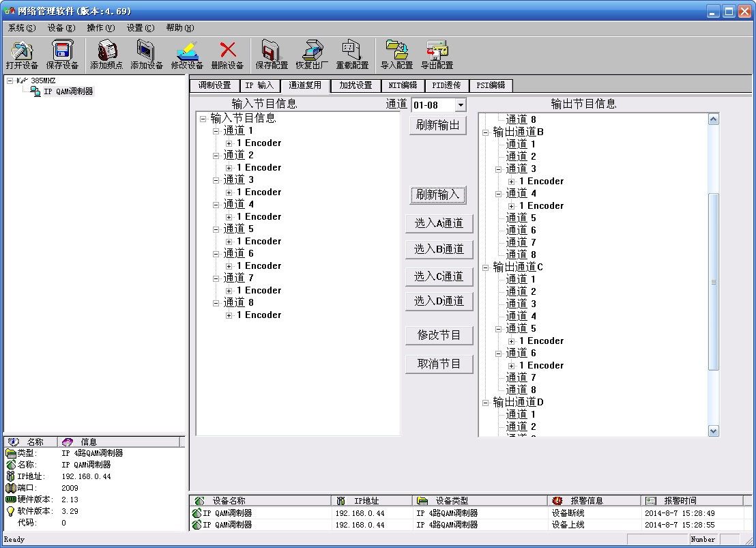Expand 1 Encoder under input 通道 1
Image resolution: width=756 pixels, height=548 pixels.
pos(229,143)
